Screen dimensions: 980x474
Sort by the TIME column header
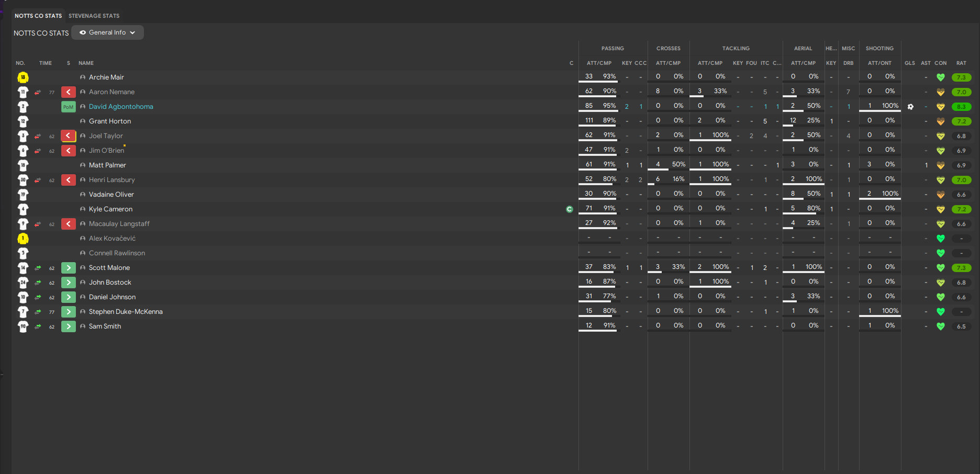pos(46,63)
